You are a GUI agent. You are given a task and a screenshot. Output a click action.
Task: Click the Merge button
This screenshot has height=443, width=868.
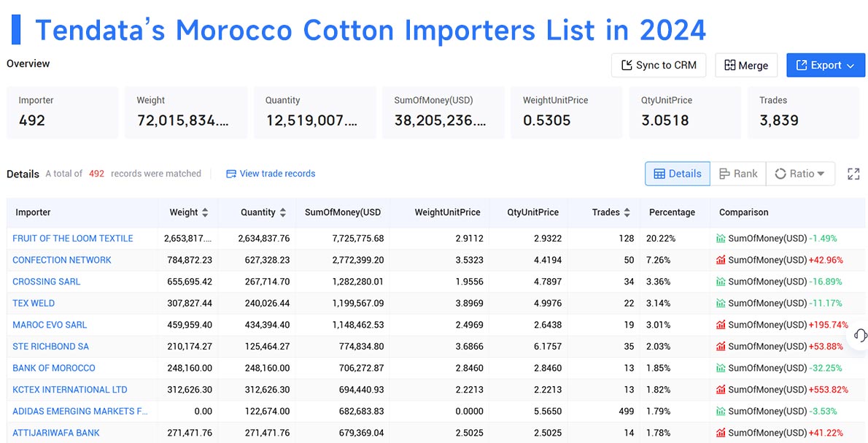click(745, 66)
